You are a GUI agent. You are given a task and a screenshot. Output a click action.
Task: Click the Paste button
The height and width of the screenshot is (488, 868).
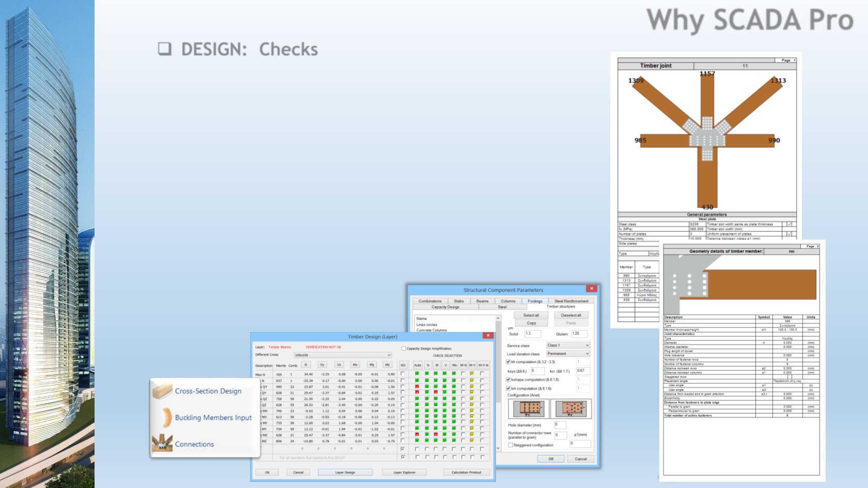pos(571,323)
